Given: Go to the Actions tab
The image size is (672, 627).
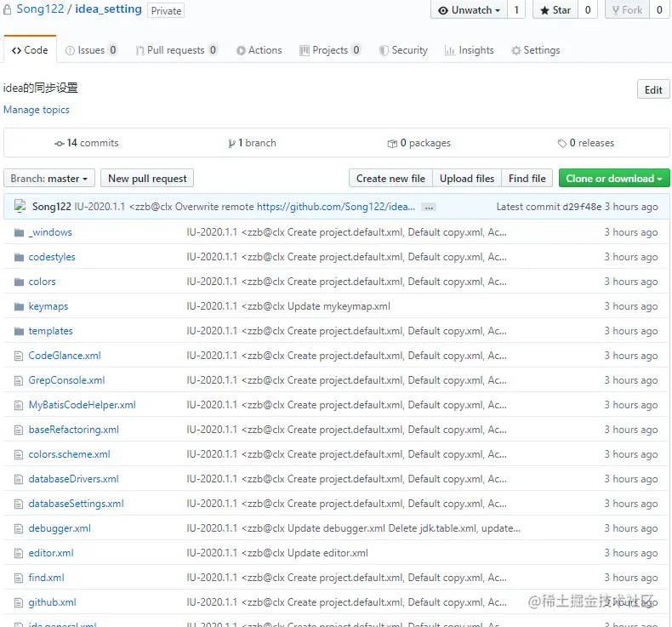Looking at the screenshot, I should coord(259,50).
